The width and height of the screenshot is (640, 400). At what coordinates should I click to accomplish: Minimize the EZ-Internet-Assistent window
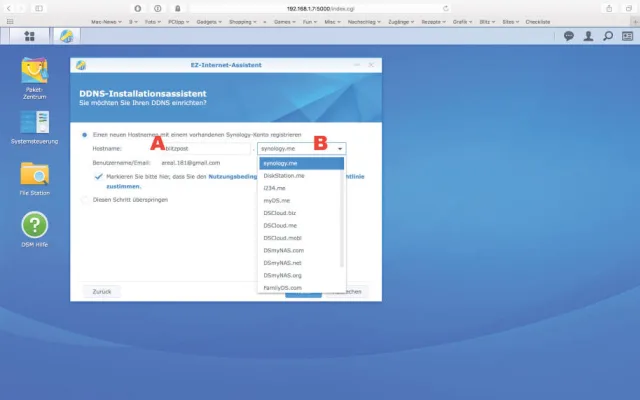coord(357,65)
